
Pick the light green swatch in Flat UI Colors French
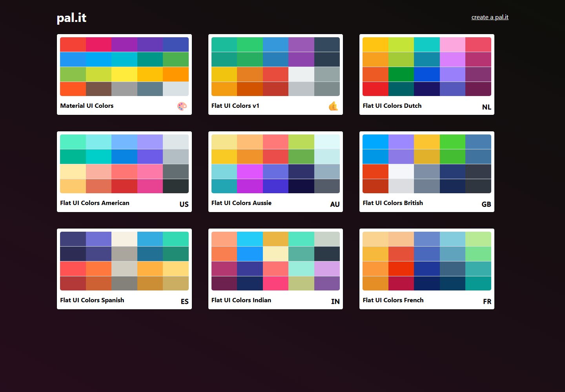point(478,239)
